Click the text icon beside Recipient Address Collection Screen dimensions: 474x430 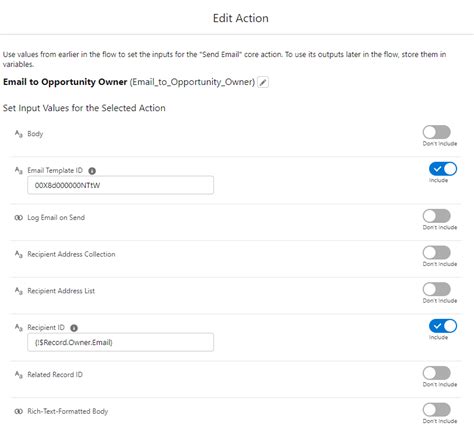[19, 254]
